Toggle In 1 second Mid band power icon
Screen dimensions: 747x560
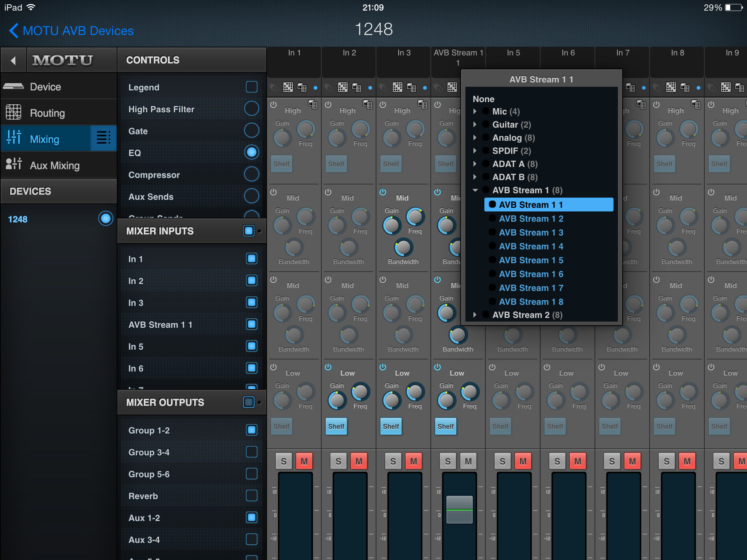(x=273, y=279)
